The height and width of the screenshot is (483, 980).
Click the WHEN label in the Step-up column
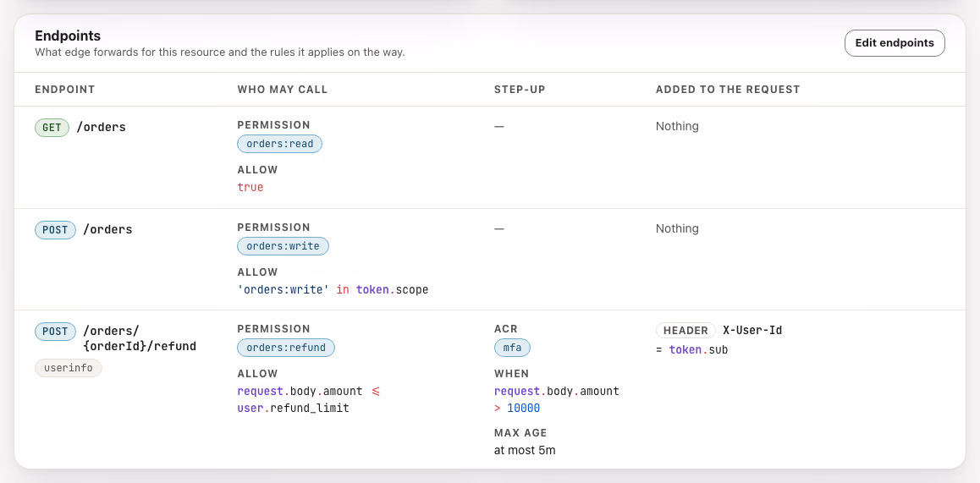511,374
